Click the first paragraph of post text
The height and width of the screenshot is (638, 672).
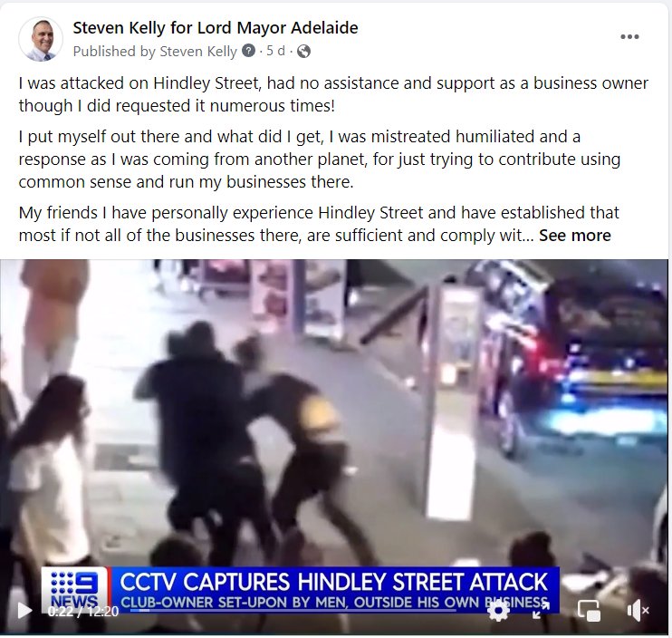(333, 94)
